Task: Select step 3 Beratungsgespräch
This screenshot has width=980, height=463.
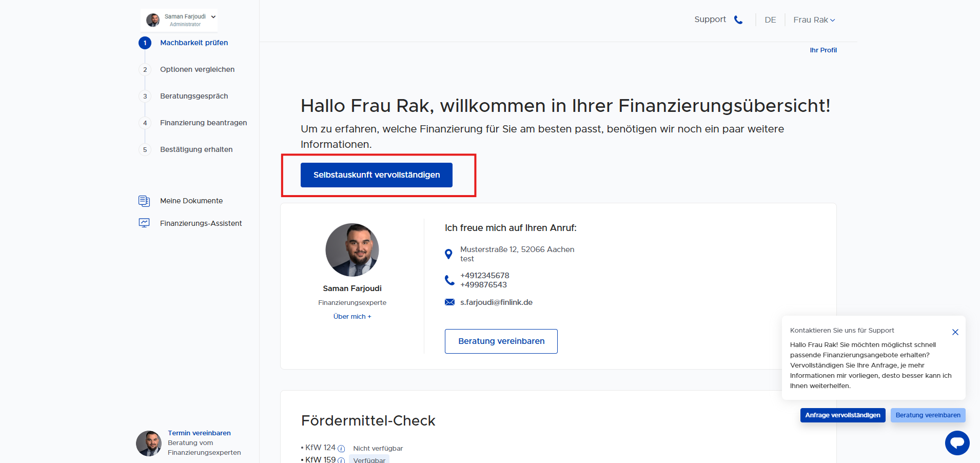Action: [x=194, y=96]
